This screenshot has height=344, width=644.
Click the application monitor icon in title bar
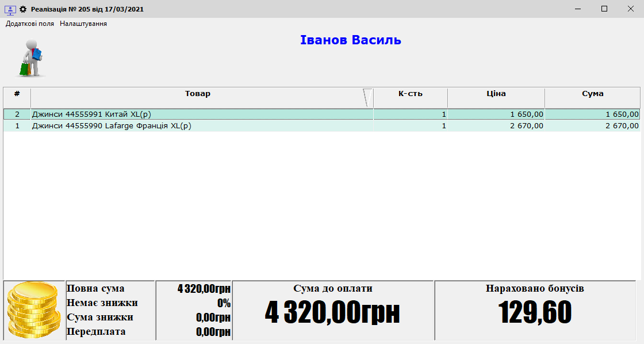[x=10, y=9]
